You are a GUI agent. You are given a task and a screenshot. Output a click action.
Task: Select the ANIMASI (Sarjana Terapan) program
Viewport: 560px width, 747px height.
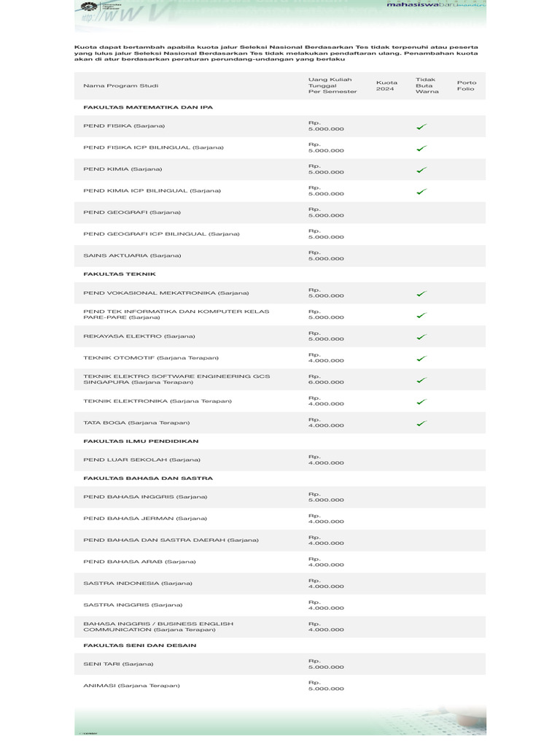click(132, 686)
